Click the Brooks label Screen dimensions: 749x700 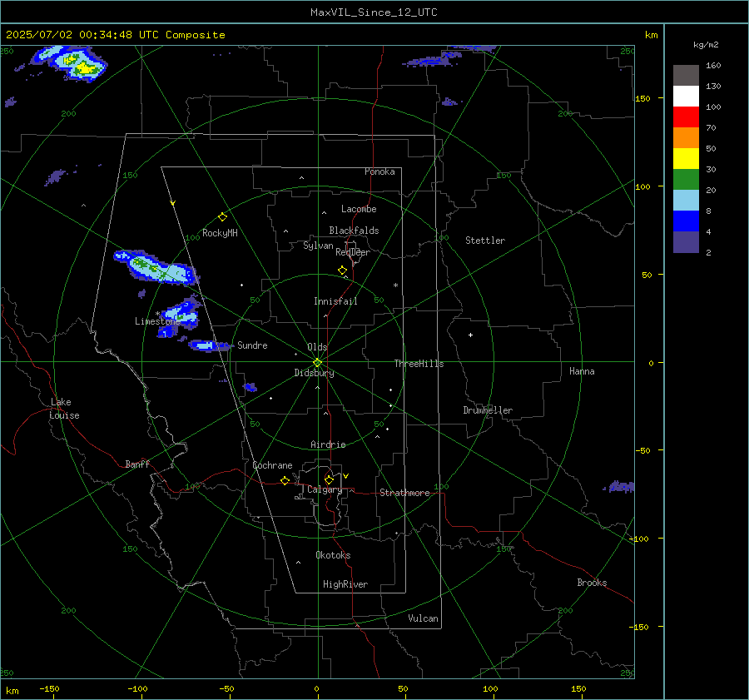tap(592, 583)
